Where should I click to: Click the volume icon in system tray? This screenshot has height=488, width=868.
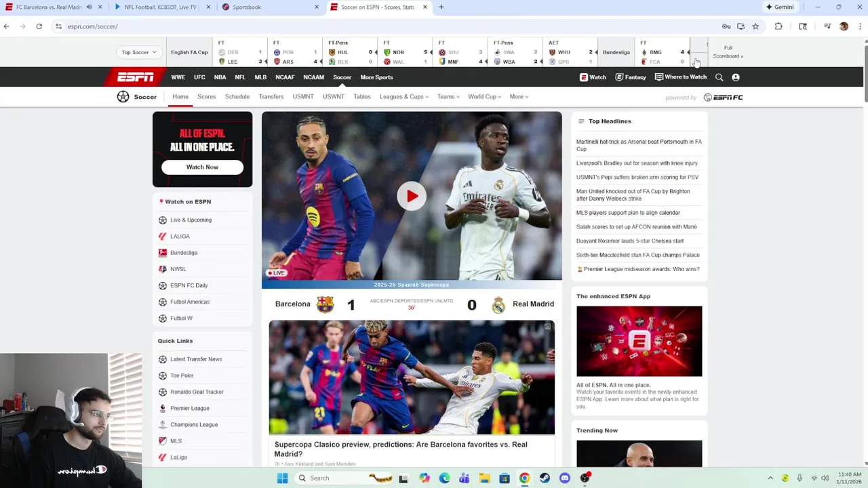[825, 478]
